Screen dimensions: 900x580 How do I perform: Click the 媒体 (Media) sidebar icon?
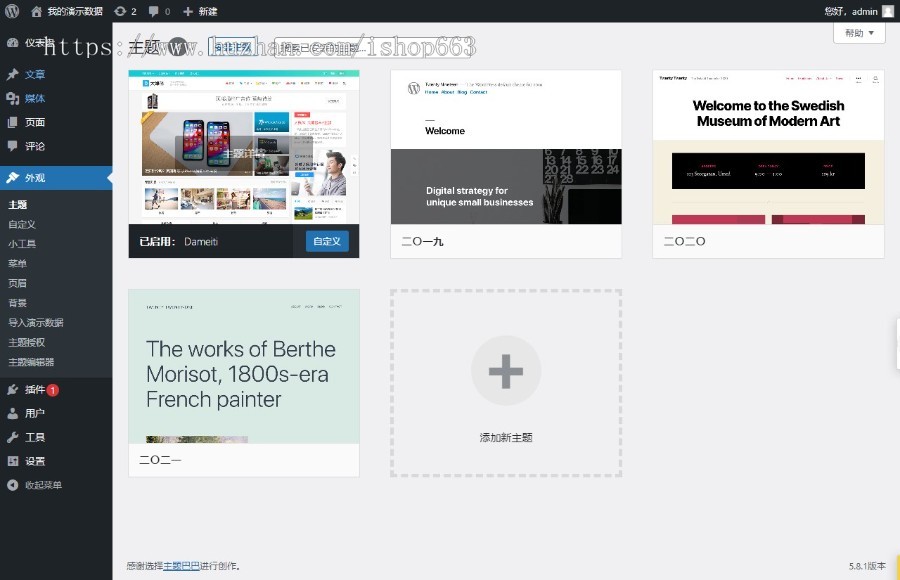12,98
